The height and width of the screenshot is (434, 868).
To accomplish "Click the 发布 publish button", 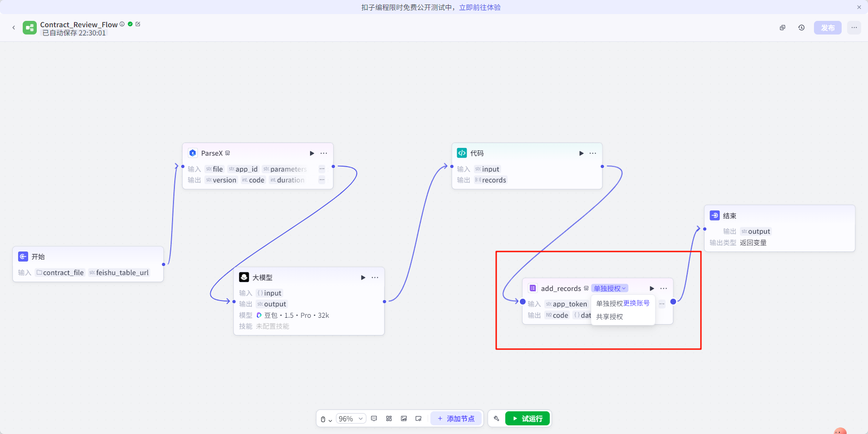I will click(x=827, y=27).
